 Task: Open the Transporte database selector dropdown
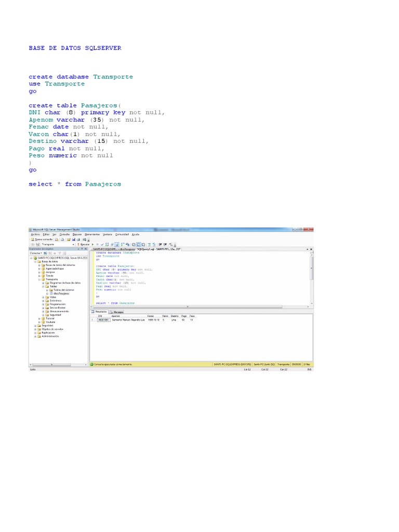(73, 244)
